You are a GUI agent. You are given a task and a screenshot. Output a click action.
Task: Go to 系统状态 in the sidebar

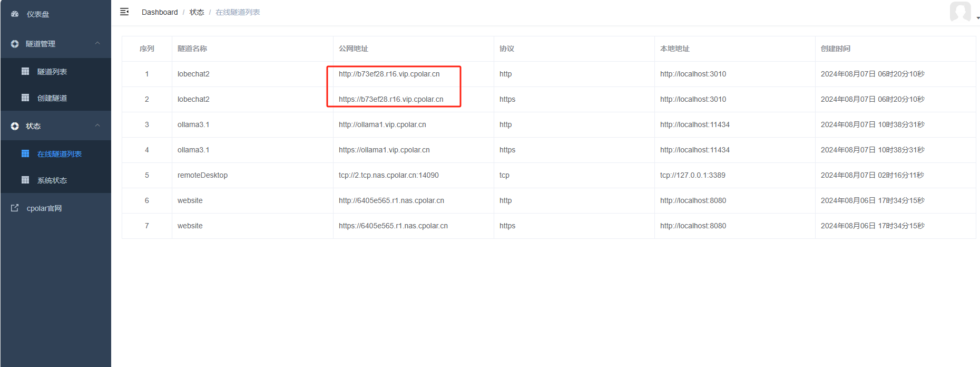coord(52,180)
